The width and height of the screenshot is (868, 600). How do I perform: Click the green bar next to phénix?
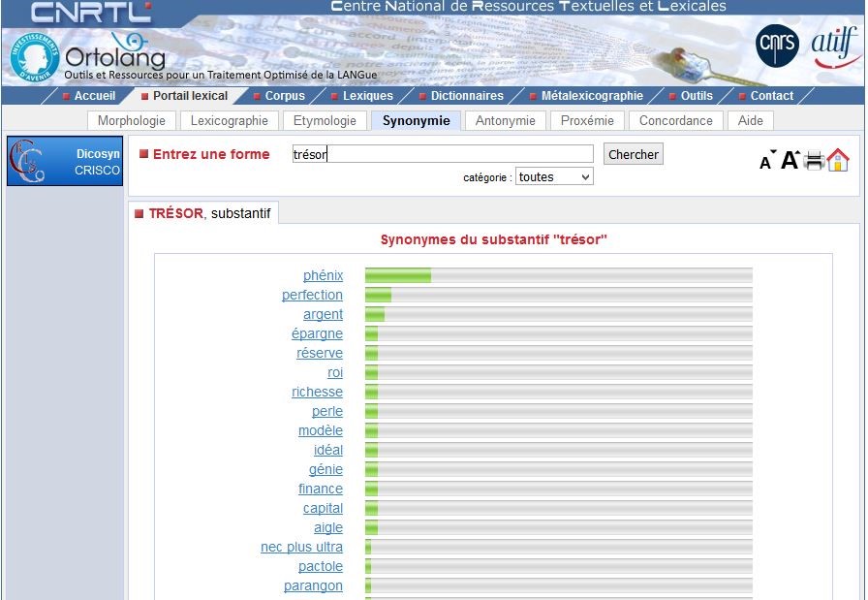[398, 276]
